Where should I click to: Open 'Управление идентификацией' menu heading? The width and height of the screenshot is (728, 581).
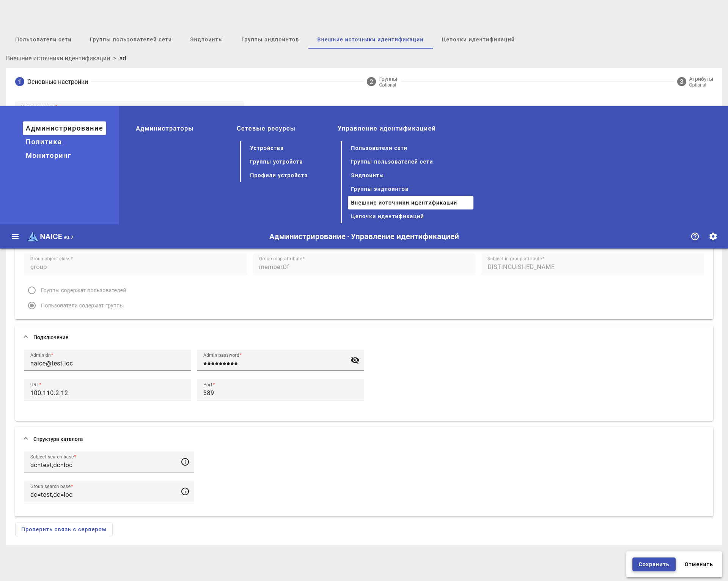(387, 128)
